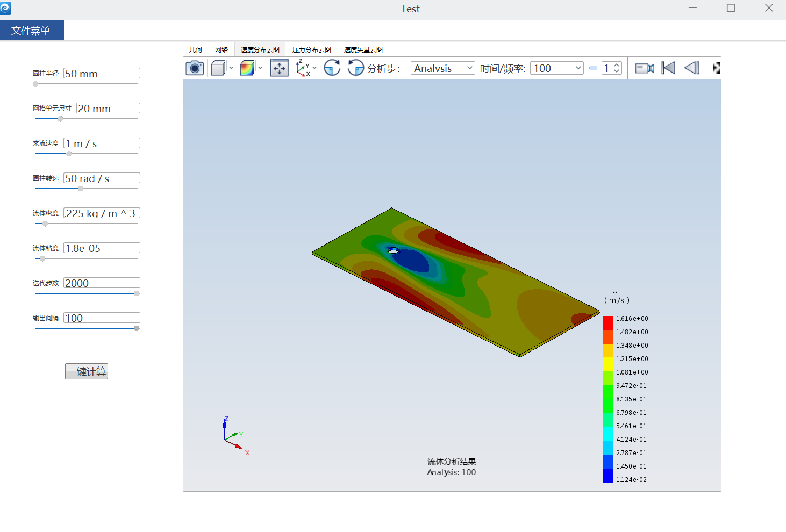Screen dimensions: 786x532
Task: Open the cube display mode dropdown arrow
Action: pyautogui.click(x=231, y=68)
